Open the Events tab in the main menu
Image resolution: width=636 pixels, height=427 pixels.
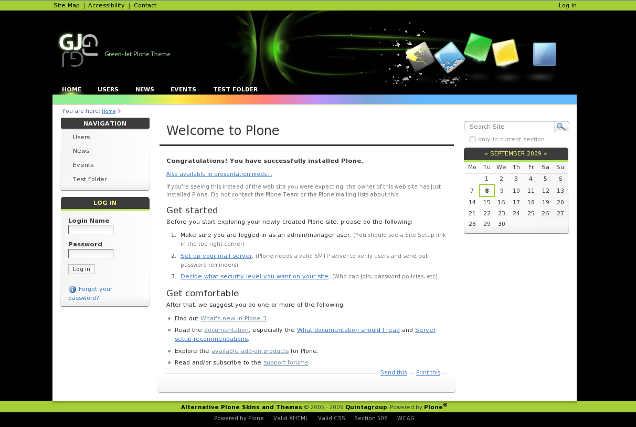183,89
